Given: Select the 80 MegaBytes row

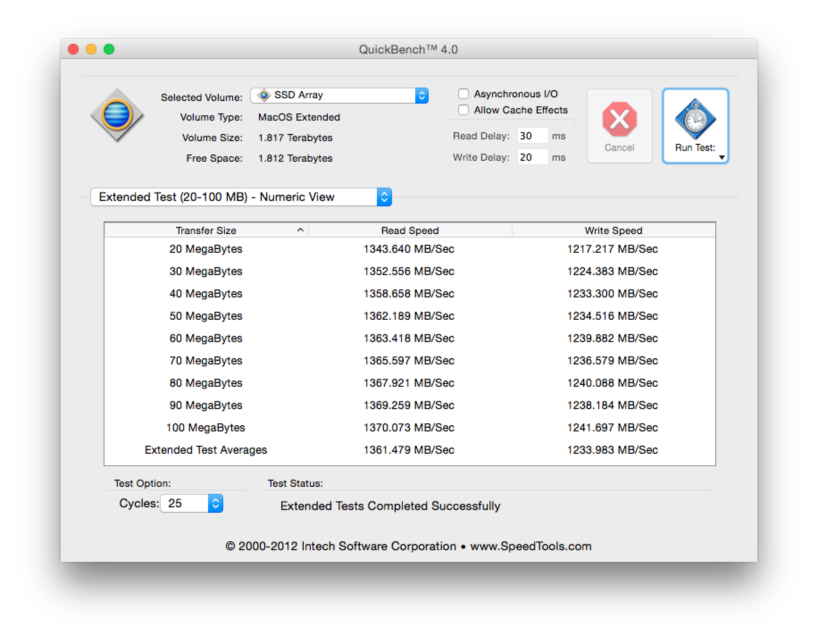Looking at the screenshot, I should coord(410,383).
